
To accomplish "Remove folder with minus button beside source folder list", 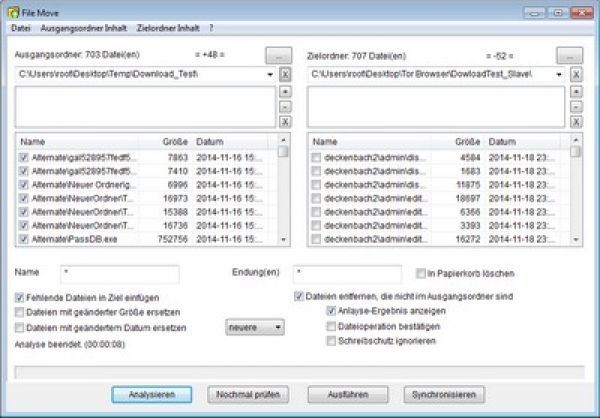I will (x=285, y=107).
